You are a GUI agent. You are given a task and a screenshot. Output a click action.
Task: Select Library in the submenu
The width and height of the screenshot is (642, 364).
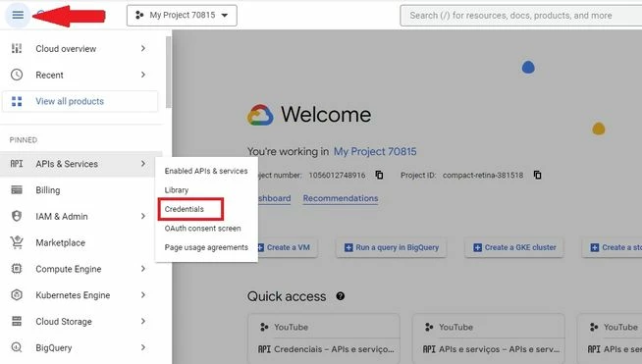[x=206, y=190]
